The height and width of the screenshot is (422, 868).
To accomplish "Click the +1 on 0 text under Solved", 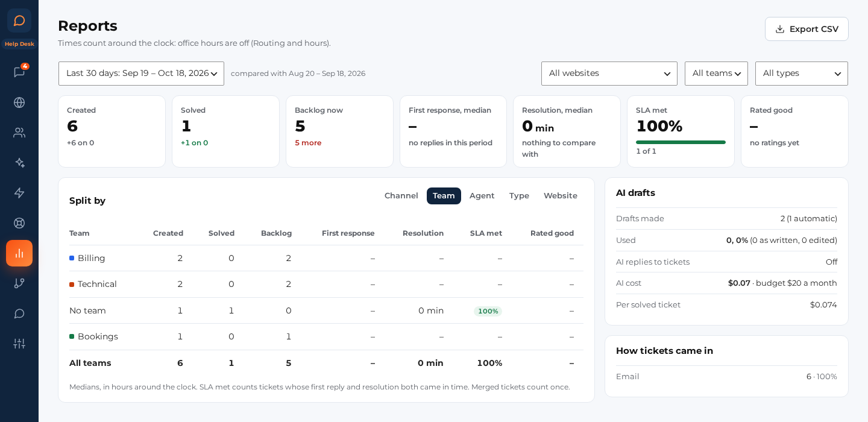I will 194,143.
